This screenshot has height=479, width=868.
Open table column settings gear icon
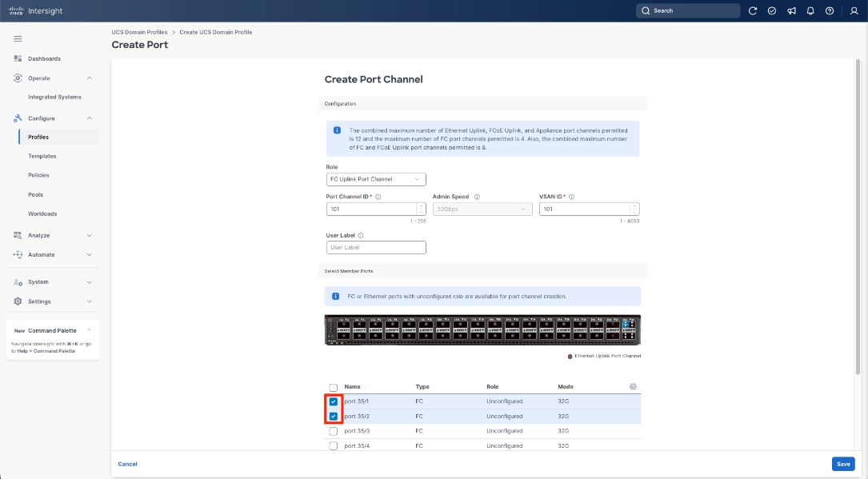[633, 386]
